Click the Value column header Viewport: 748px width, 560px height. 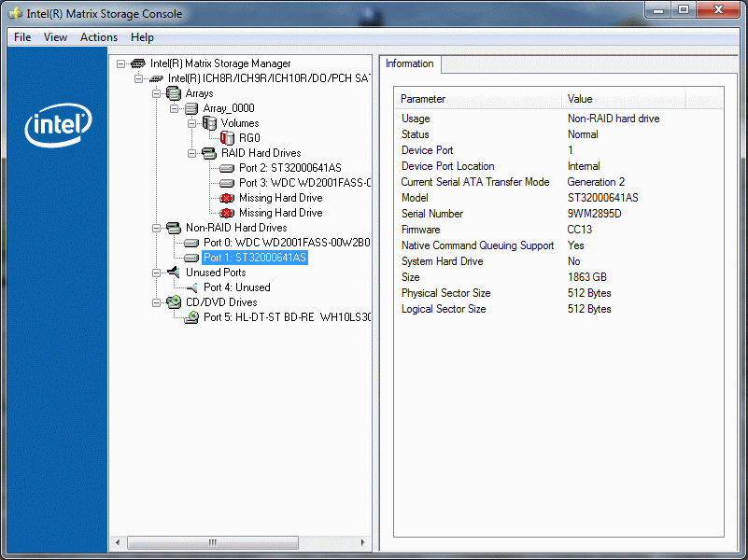coord(624,99)
